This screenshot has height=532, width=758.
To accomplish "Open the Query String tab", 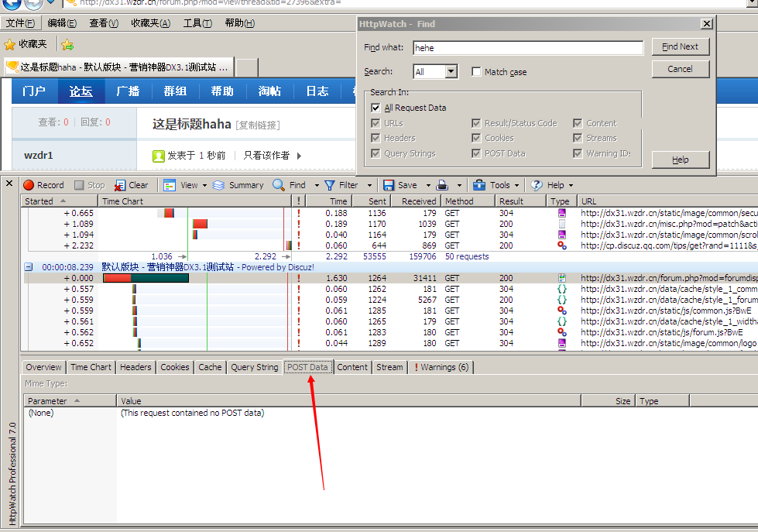I will [x=254, y=367].
